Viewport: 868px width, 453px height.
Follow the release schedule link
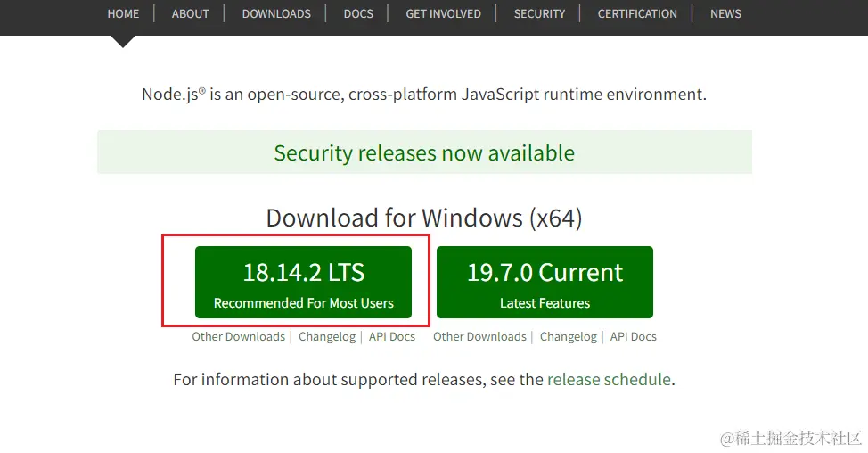coord(609,379)
